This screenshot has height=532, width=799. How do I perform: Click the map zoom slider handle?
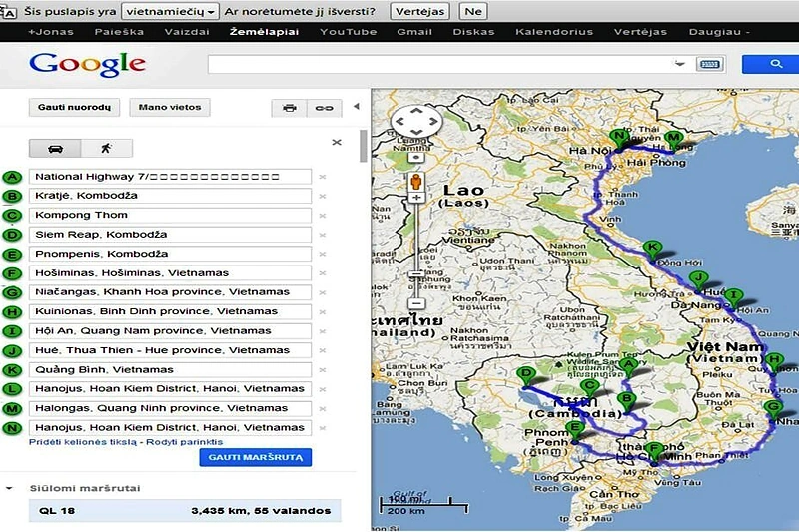pyautogui.click(x=415, y=271)
